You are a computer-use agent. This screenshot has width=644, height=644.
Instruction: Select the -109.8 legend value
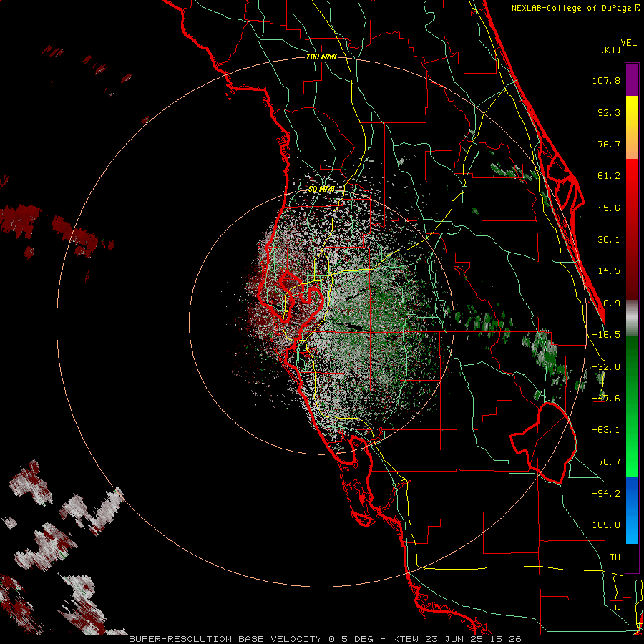(603, 525)
